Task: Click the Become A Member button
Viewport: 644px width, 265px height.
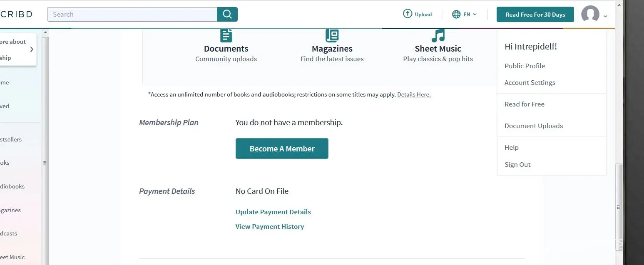Action: (x=282, y=149)
